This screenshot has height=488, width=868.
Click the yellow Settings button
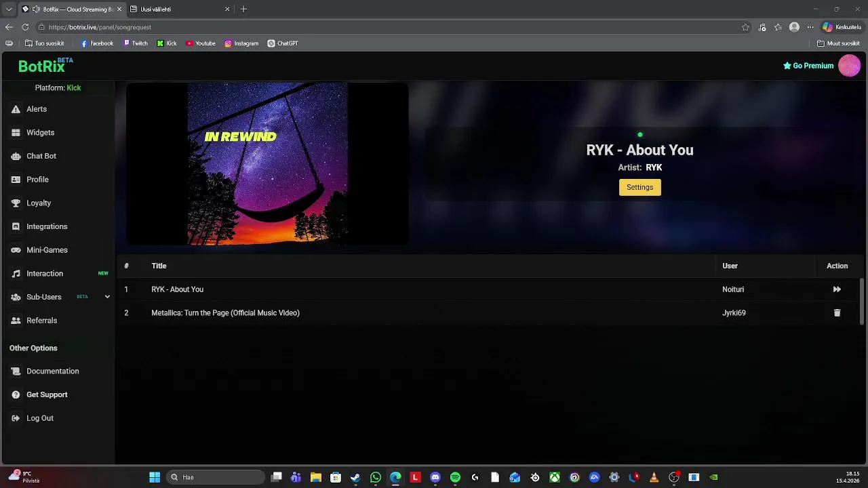(x=639, y=187)
